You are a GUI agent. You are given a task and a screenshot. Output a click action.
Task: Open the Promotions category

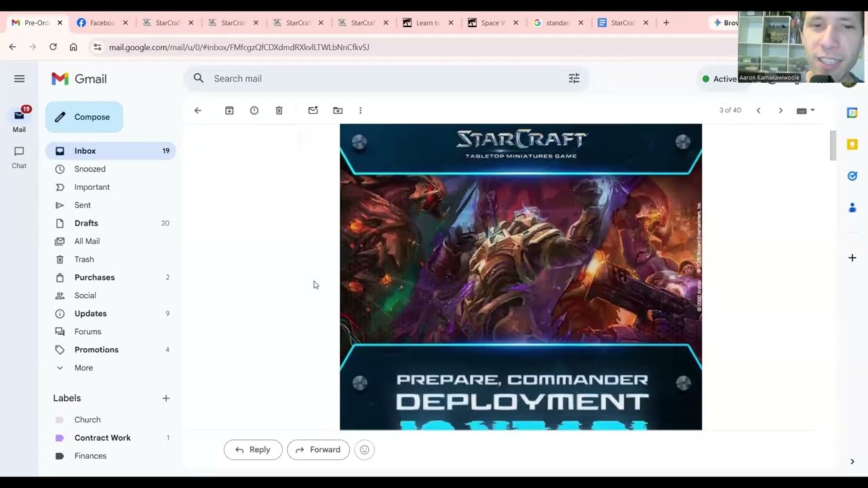111,350
